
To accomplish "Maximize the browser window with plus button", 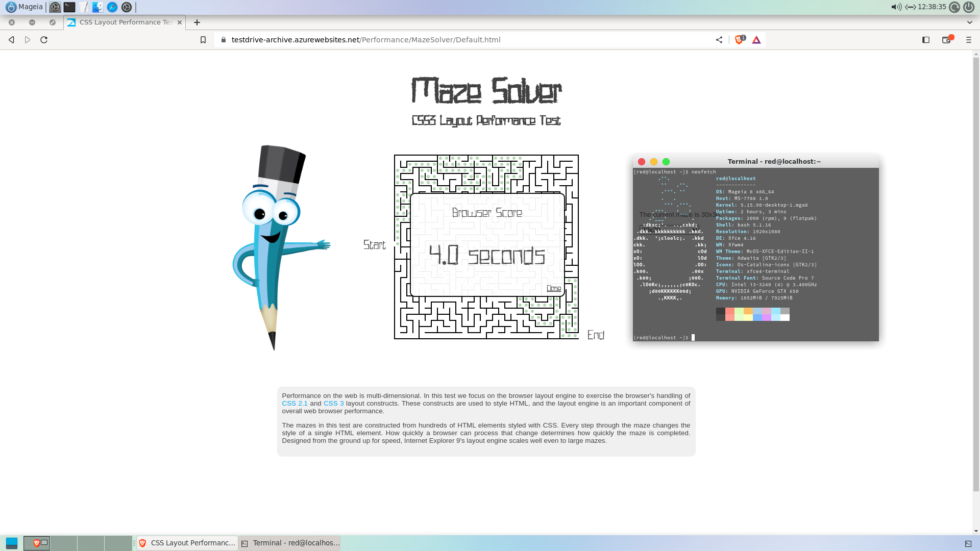I will click(x=53, y=22).
